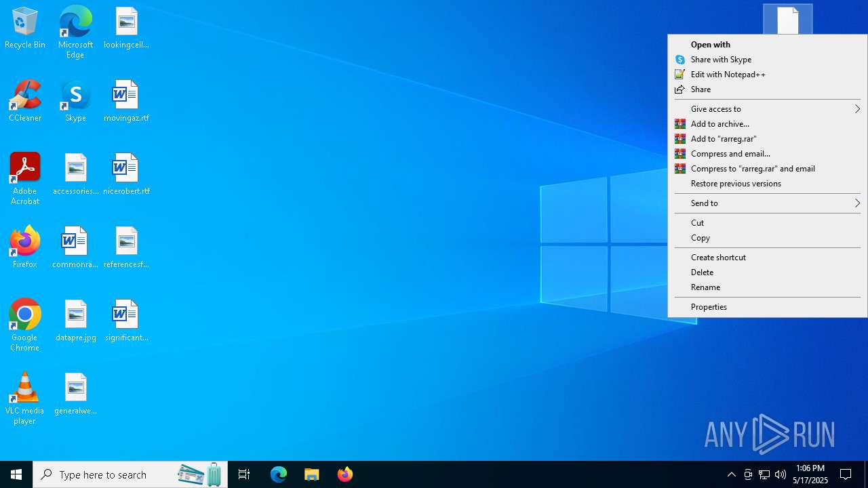Open the clock and date flyout

coord(810,474)
